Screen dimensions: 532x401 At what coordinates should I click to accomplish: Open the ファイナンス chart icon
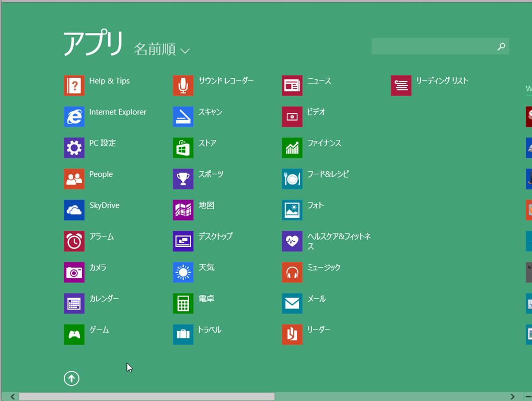(292, 148)
